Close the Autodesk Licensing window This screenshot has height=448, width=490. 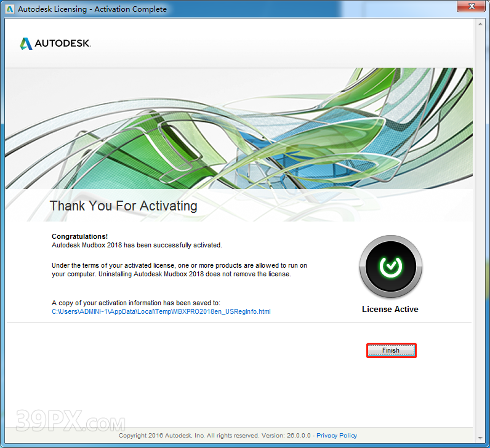(470, 8)
